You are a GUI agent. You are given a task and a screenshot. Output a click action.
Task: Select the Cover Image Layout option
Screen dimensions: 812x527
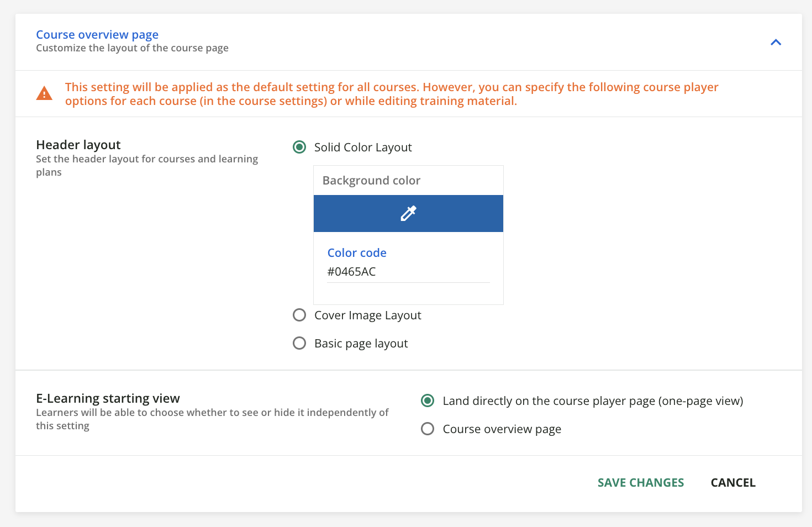coord(299,315)
